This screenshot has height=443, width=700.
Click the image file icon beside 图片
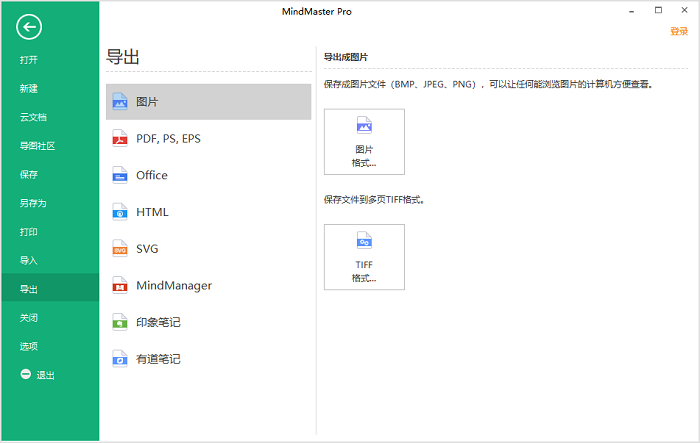[x=120, y=101]
